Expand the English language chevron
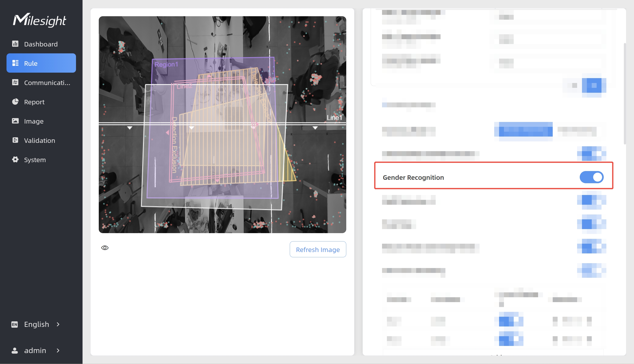 [58, 324]
